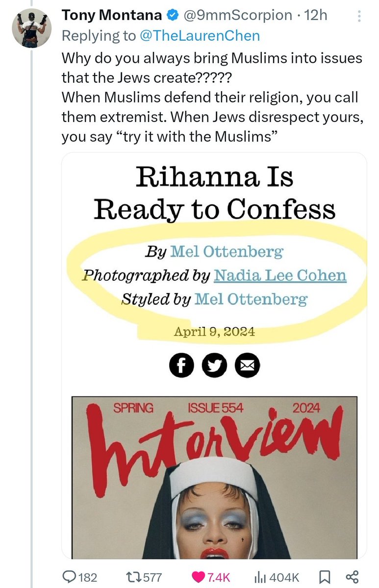Image resolution: width=379 pixels, height=588 pixels.
Task: Click the email envelope share icon
Action: click(x=247, y=366)
